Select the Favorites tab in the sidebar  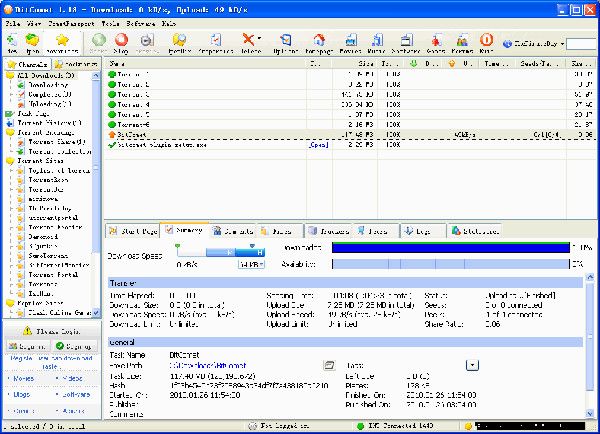[x=76, y=64]
